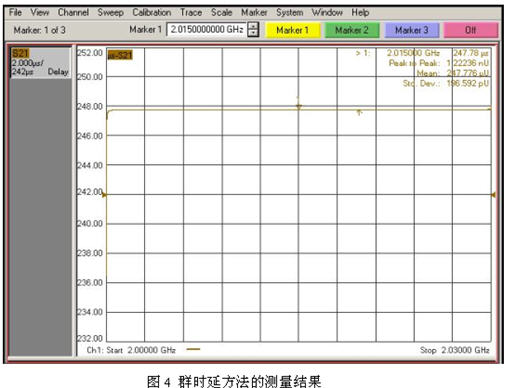Image resolution: width=515 pixels, height=388 pixels.
Task: Decrease marker frequency with down stepper arrow
Action: (253, 33)
